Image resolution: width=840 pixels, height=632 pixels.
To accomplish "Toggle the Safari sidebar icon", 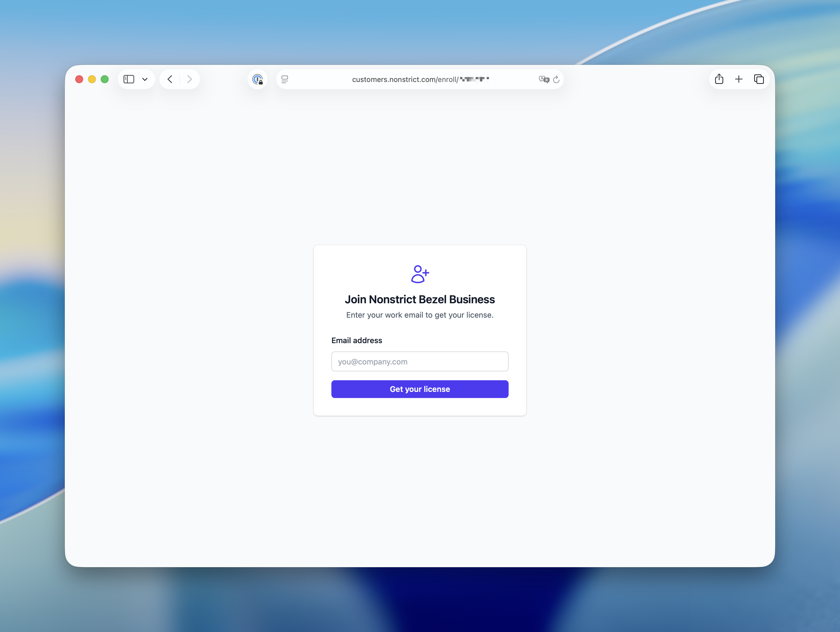I will pos(129,79).
